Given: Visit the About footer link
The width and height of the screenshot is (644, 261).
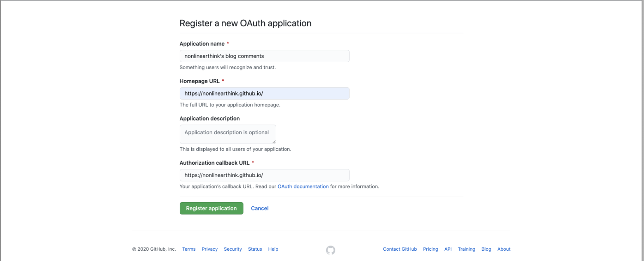Looking at the screenshot, I should coord(504,249).
